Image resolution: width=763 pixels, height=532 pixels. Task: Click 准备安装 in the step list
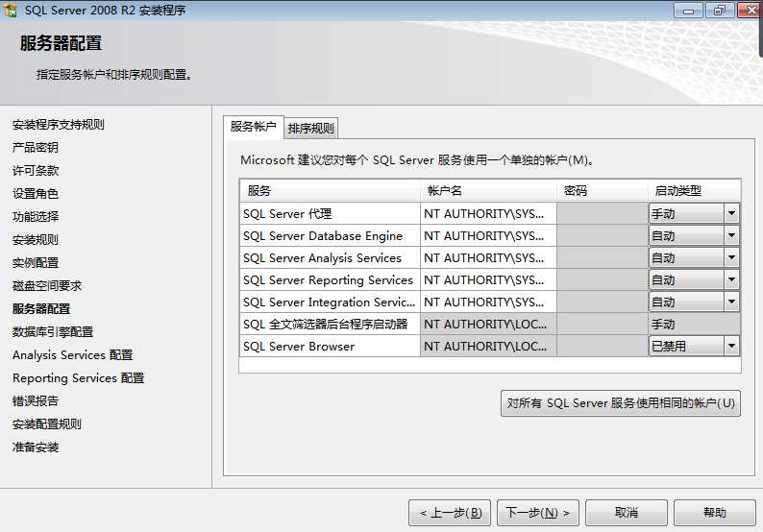pyautogui.click(x=35, y=447)
